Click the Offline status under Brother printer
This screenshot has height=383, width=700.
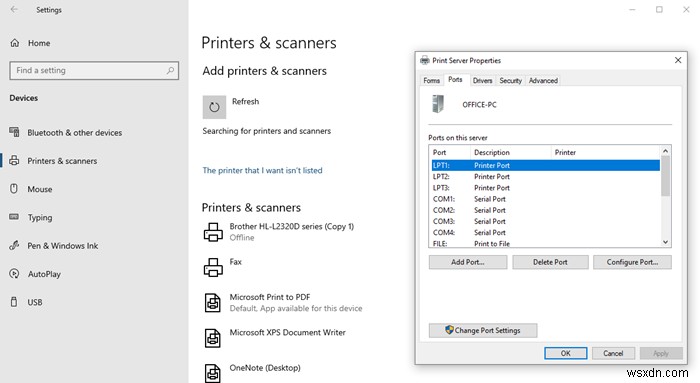point(242,237)
